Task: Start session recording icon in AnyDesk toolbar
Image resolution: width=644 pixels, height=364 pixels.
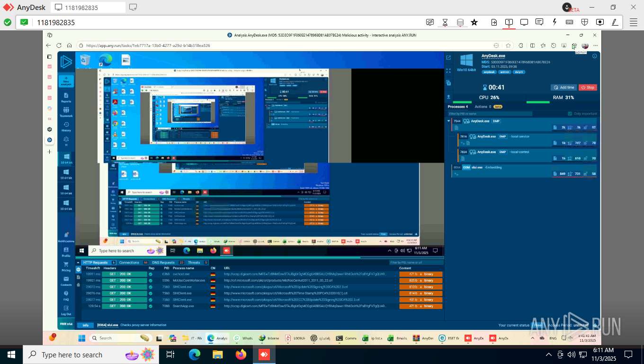Action: point(600,22)
